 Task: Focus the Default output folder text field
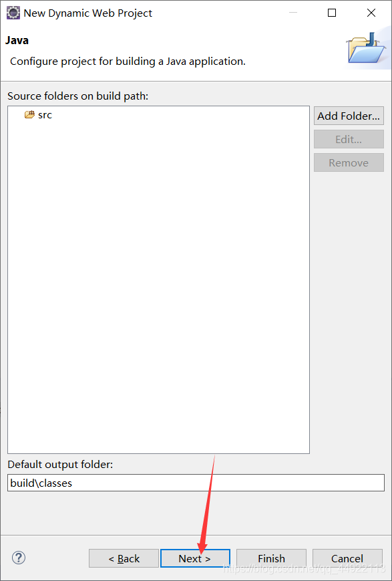pos(196,483)
